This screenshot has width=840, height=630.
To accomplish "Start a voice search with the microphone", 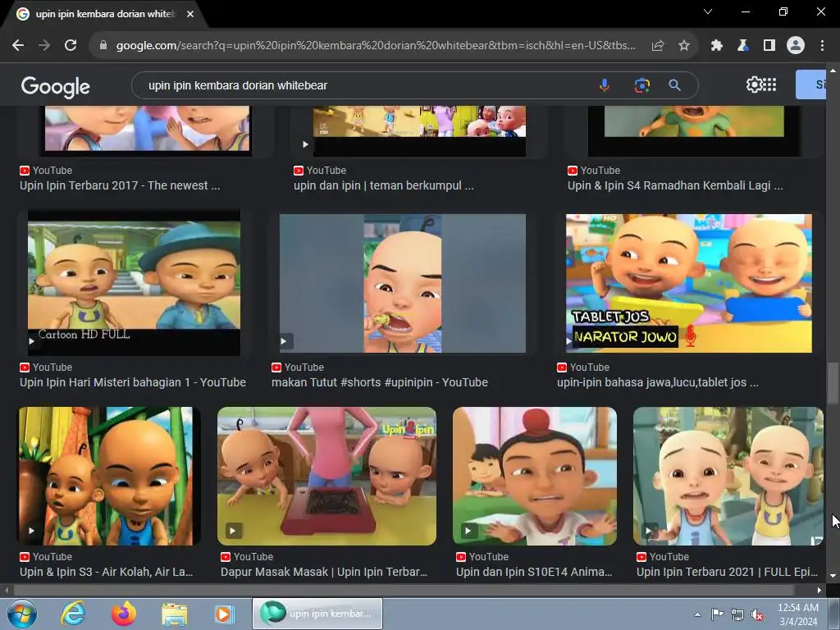I will 605,85.
